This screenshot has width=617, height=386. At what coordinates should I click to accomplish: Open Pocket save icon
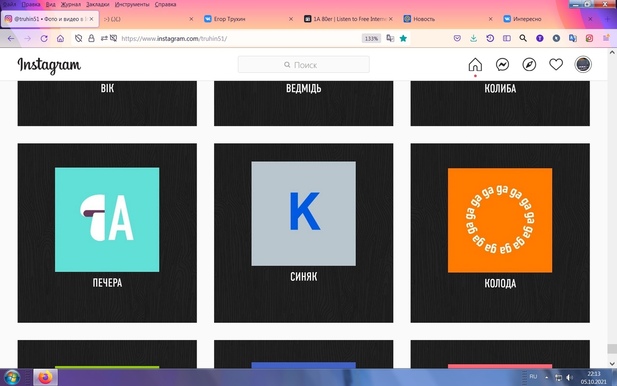coord(457,38)
